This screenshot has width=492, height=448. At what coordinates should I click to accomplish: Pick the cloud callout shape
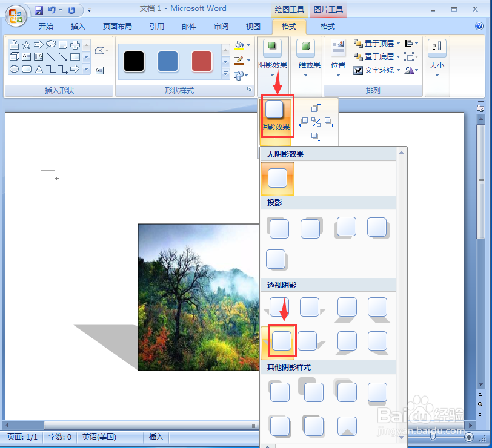[51, 45]
